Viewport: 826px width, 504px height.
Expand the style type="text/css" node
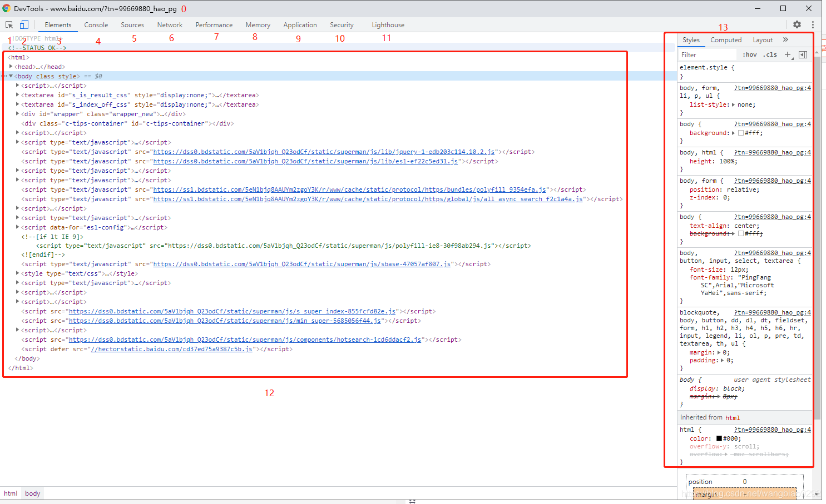tap(18, 273)
